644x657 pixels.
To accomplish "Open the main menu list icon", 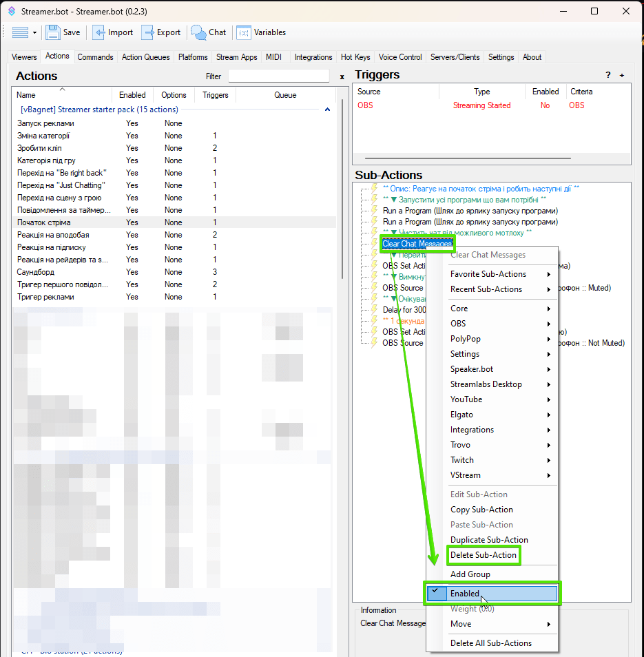I will click(20, 32).
